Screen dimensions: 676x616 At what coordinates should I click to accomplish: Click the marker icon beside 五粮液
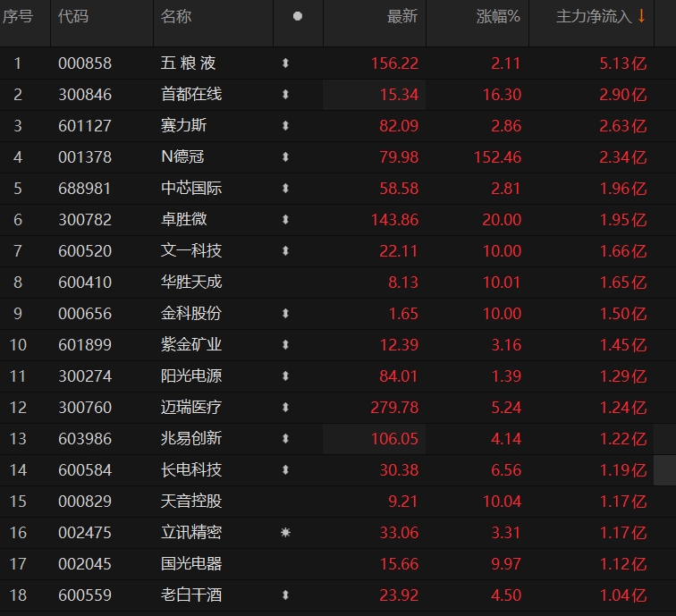click(x=285, y=63)
